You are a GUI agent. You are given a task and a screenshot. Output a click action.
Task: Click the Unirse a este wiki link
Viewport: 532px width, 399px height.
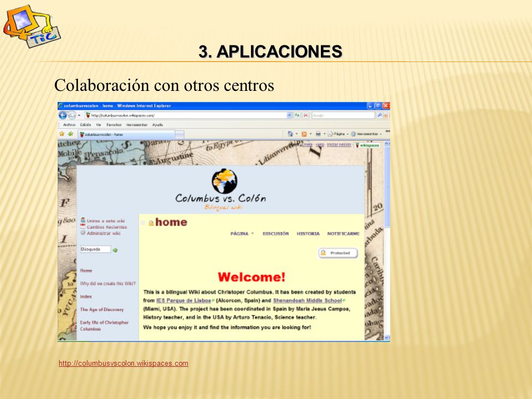[x=105, y=221]
